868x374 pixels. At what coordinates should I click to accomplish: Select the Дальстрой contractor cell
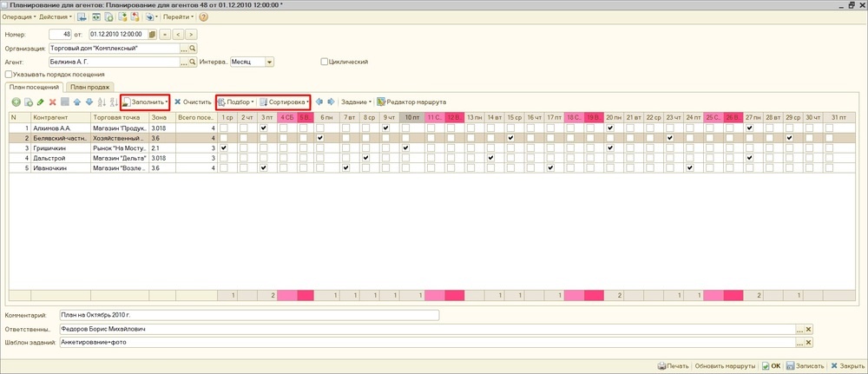click(61, 158)
